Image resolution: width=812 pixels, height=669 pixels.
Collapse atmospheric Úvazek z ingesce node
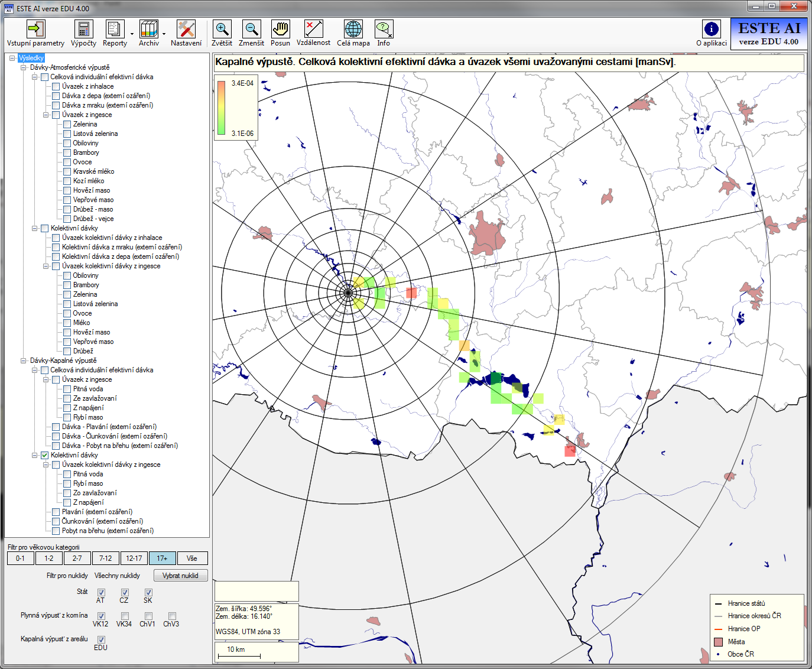pyautogui.click(x=46, y=115)
